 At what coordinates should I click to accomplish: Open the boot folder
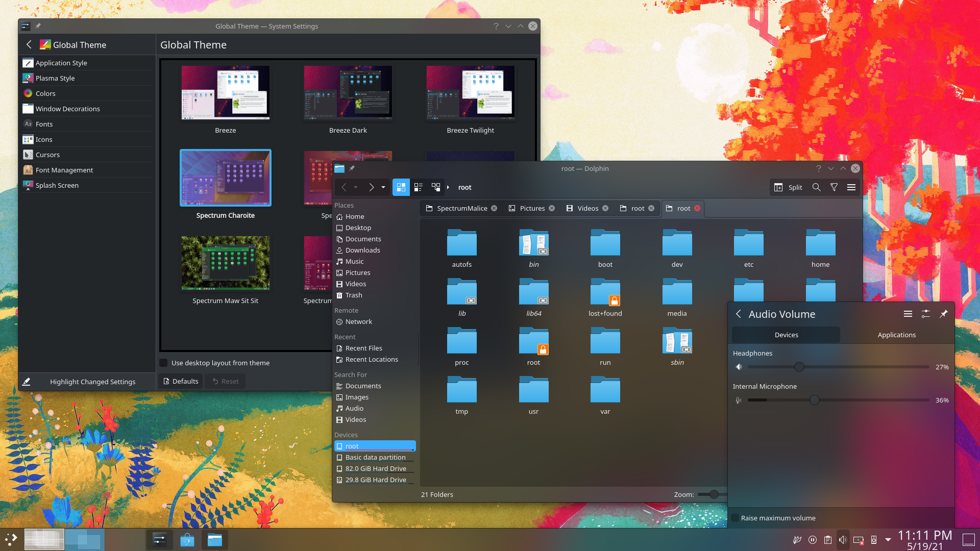click(x=605, y=249)
